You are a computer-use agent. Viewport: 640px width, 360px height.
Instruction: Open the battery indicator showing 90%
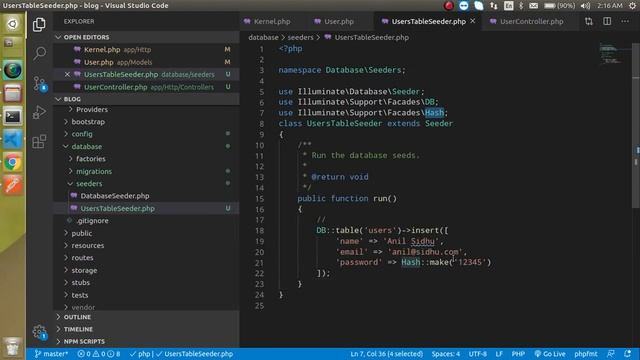coord(560,6)
